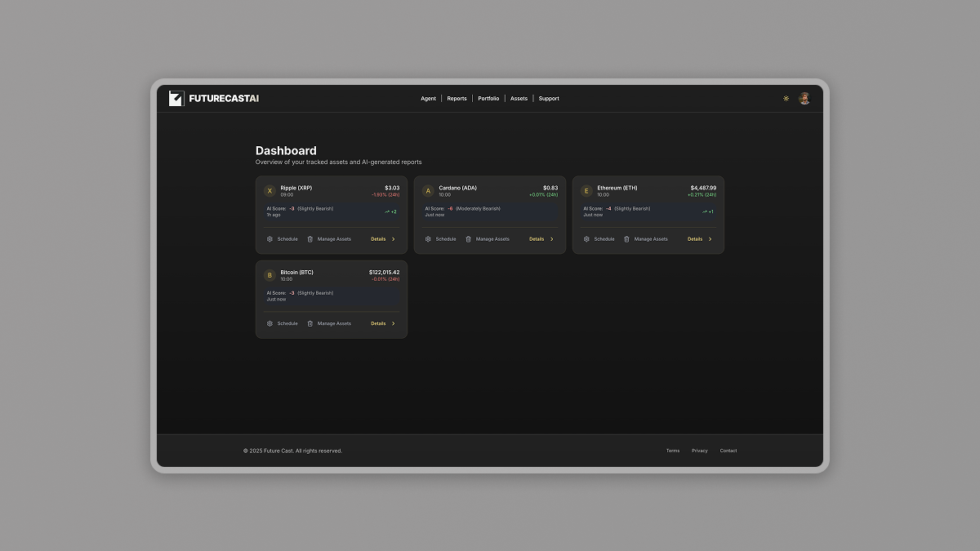Toggle the light/dark theme sun icon
Screen dimensions: 980x551
[x=786, y=99]
